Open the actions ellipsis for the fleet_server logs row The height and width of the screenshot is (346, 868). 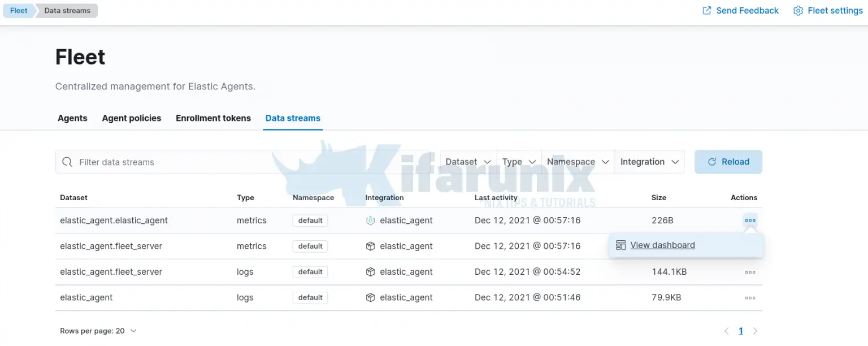click(750, 272)
